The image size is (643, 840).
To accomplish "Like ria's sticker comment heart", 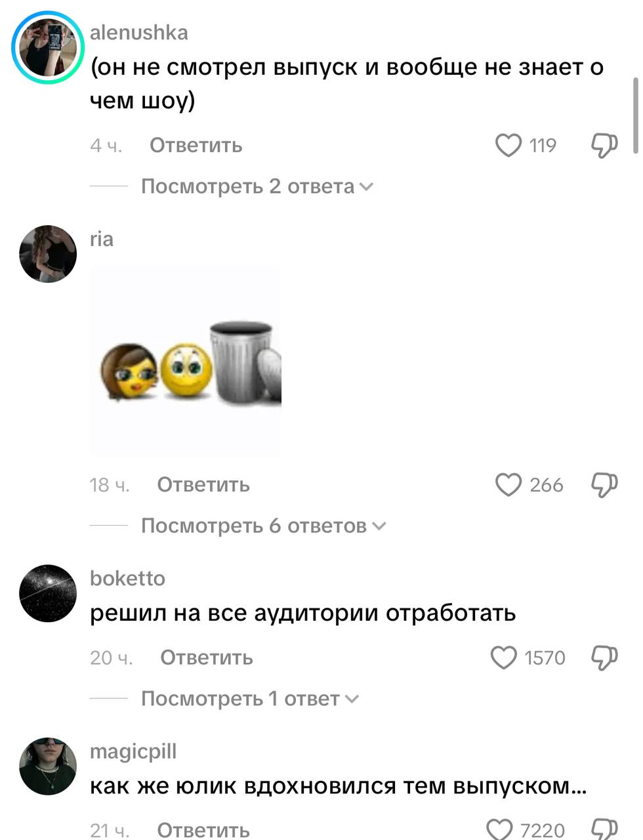I will click(508, 485).
